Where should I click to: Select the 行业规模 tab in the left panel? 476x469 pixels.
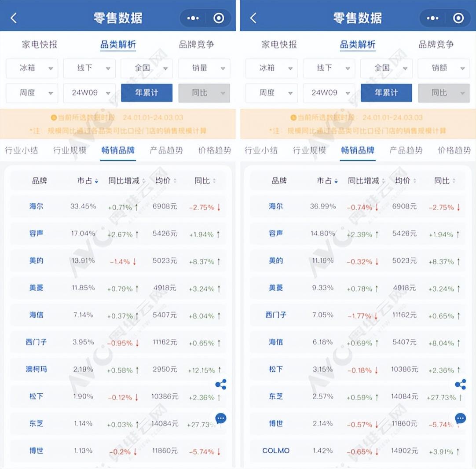coord(70,150)
